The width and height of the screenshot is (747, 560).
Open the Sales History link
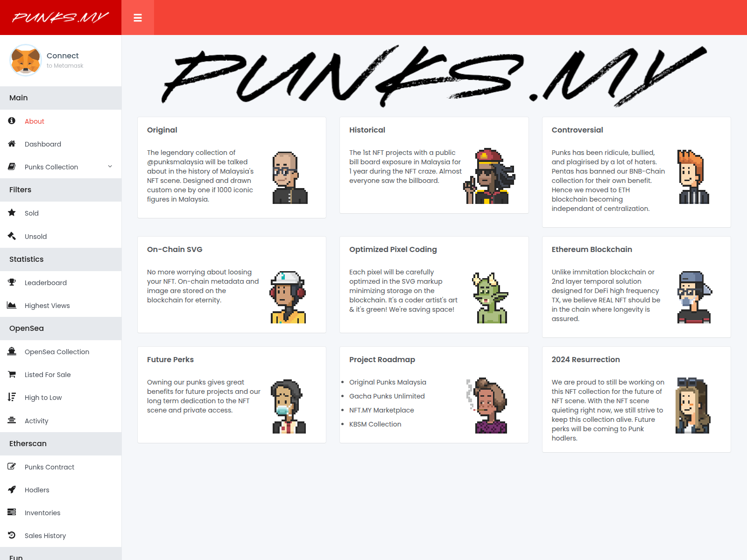pos(61,536)
